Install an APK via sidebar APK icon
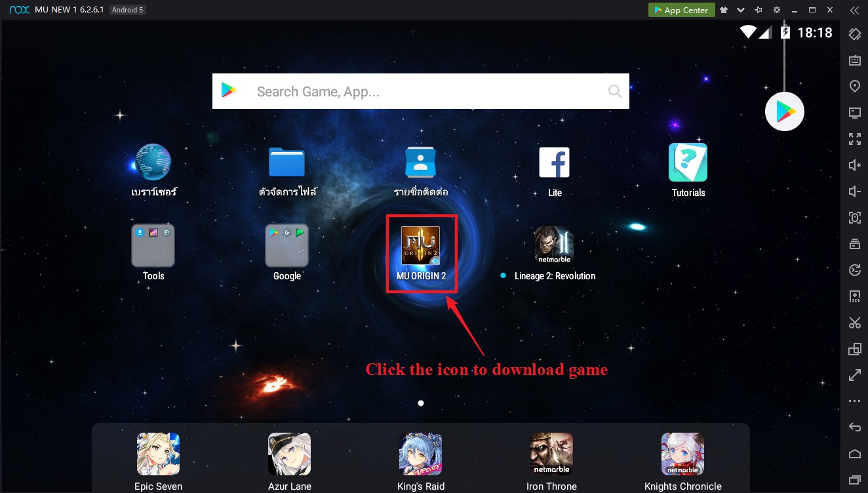 [x=854, y=296]
